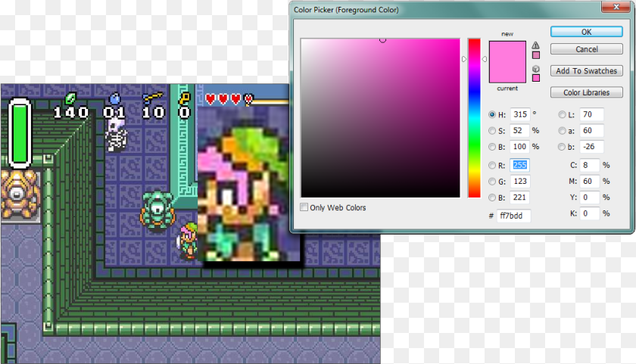Click the skeleton enemy sprite

(x=117, y=135)
